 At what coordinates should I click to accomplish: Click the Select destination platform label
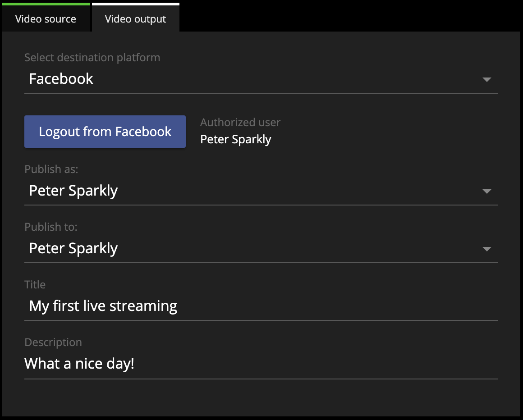pos(92,58)
